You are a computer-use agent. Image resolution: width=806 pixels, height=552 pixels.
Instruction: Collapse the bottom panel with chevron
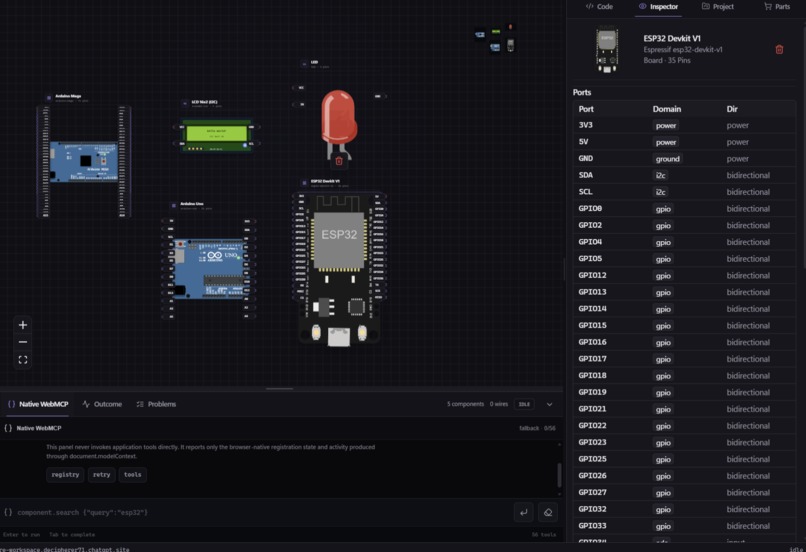(549, 404)
